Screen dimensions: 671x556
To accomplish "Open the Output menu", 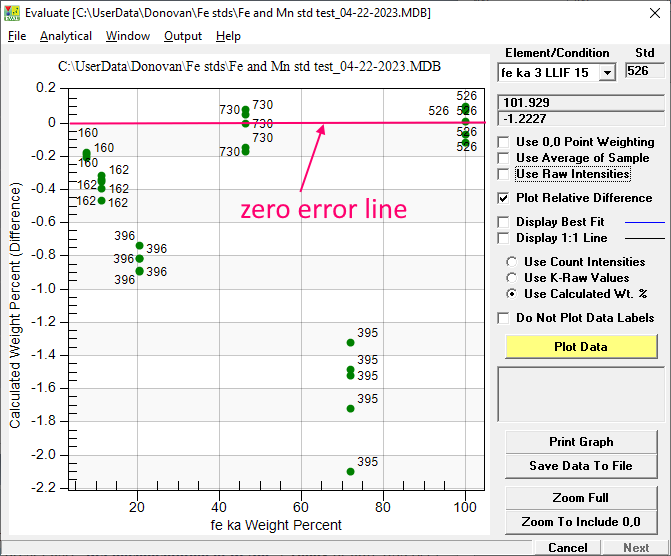I will [x=183, y=36].
